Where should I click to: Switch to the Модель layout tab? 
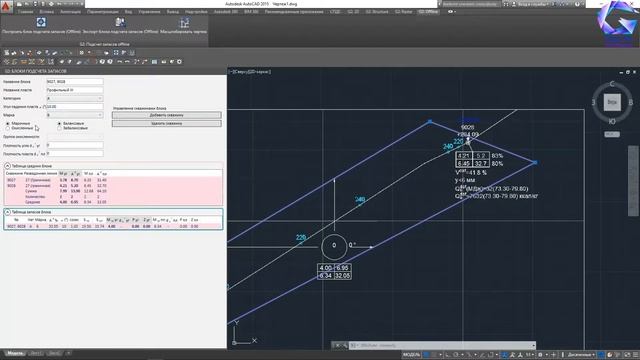click(x=15, y=353)
